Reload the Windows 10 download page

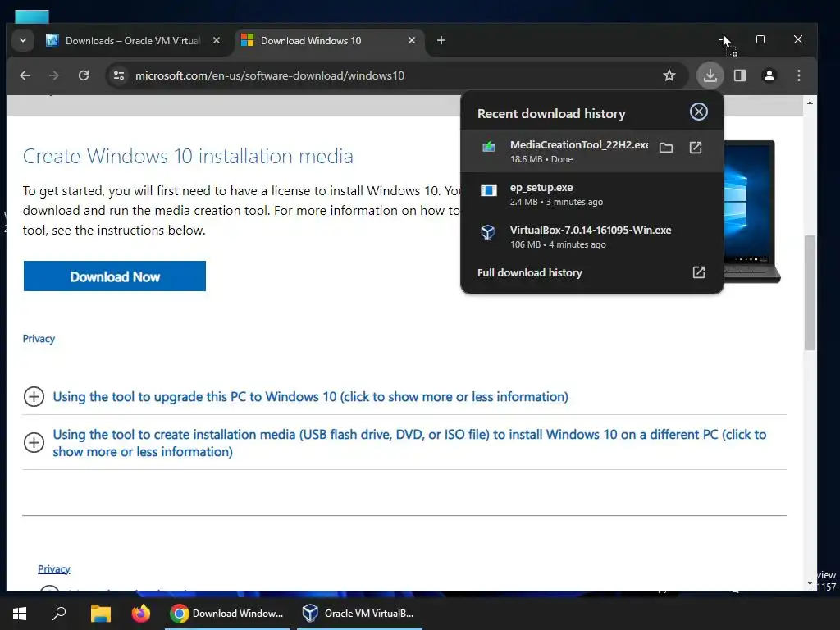84,75
